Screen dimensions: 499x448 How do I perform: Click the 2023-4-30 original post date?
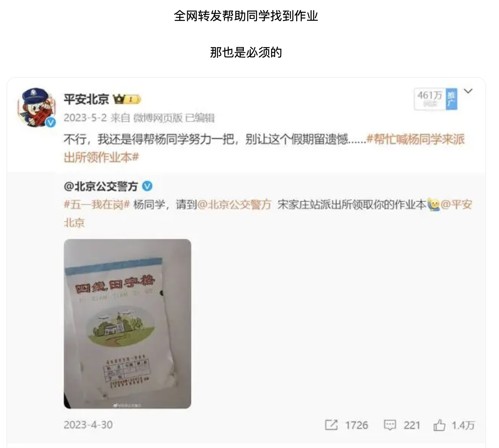[88, 425]
